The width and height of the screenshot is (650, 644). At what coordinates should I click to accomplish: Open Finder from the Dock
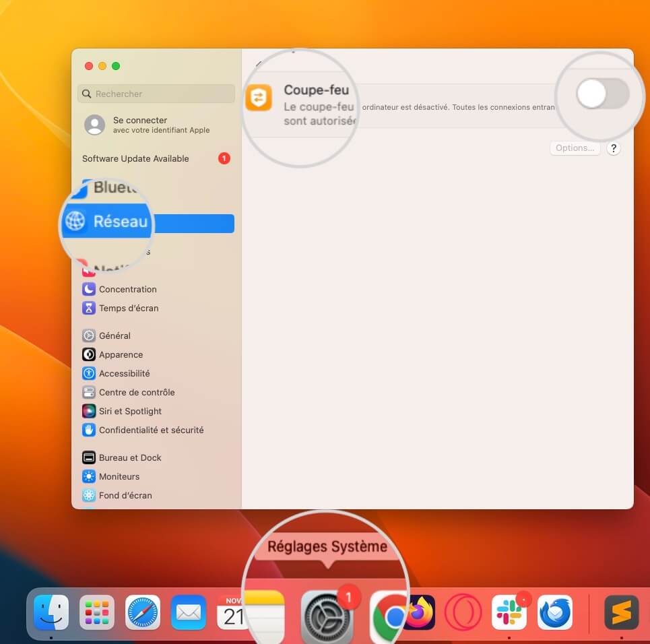51,612
